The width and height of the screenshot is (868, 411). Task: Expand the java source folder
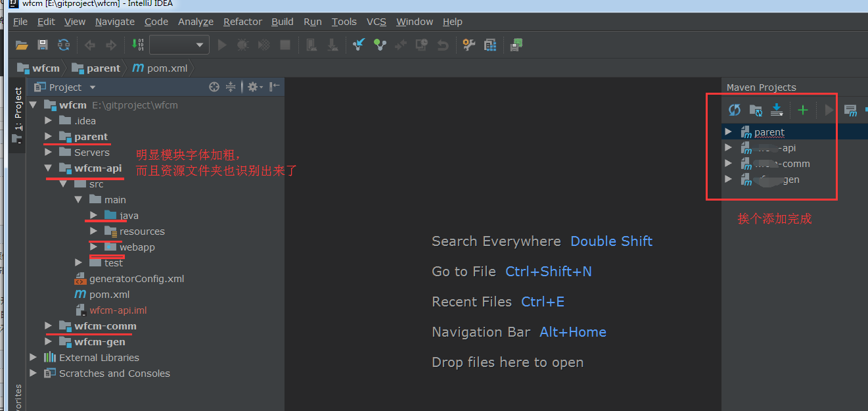click(x=94, y=216)
